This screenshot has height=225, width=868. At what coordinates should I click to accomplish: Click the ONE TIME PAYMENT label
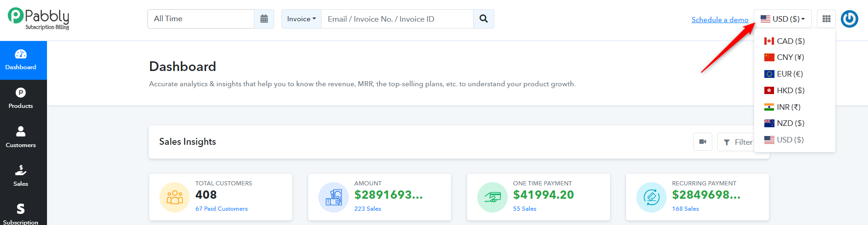(542, 183)
